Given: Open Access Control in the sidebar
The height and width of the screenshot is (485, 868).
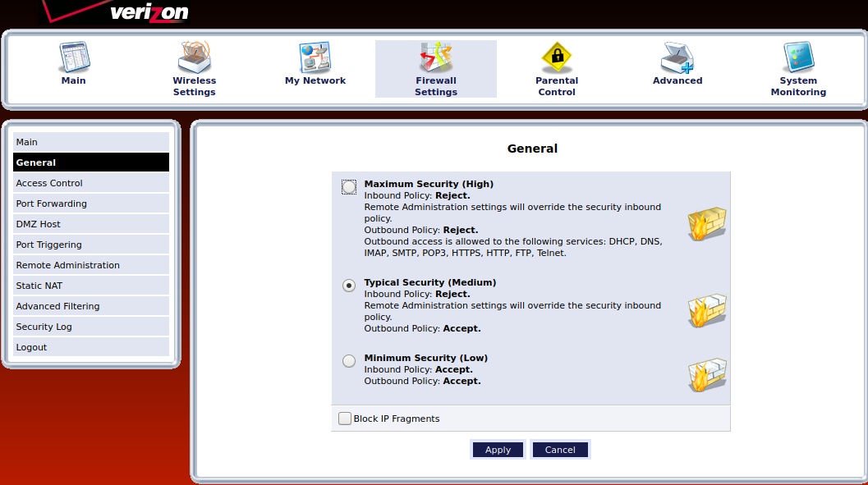Looking at the screenshot, I should coord(90,183).
